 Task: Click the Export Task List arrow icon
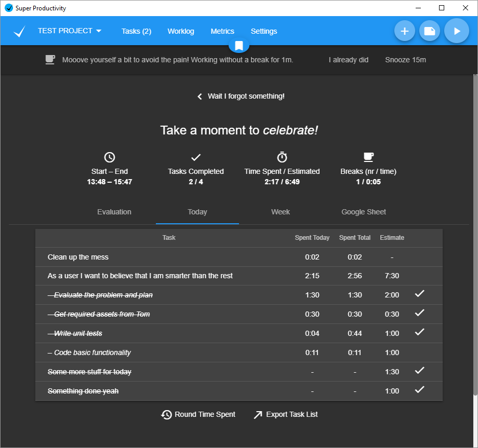coord(258,415)
